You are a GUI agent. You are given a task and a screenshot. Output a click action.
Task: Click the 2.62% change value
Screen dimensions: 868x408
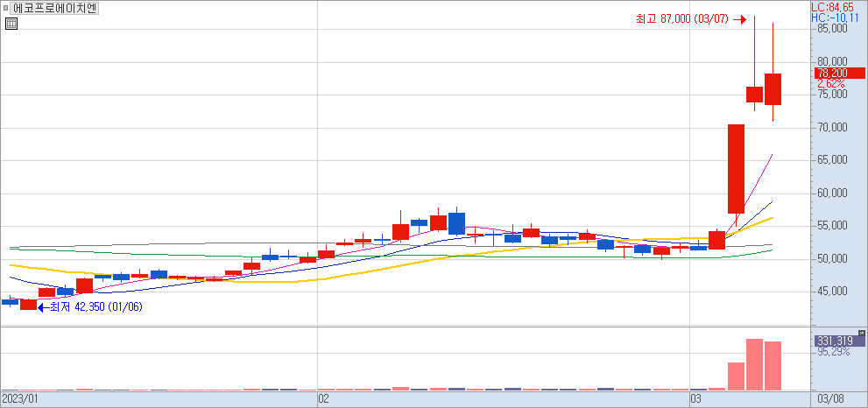coord(831,83)
